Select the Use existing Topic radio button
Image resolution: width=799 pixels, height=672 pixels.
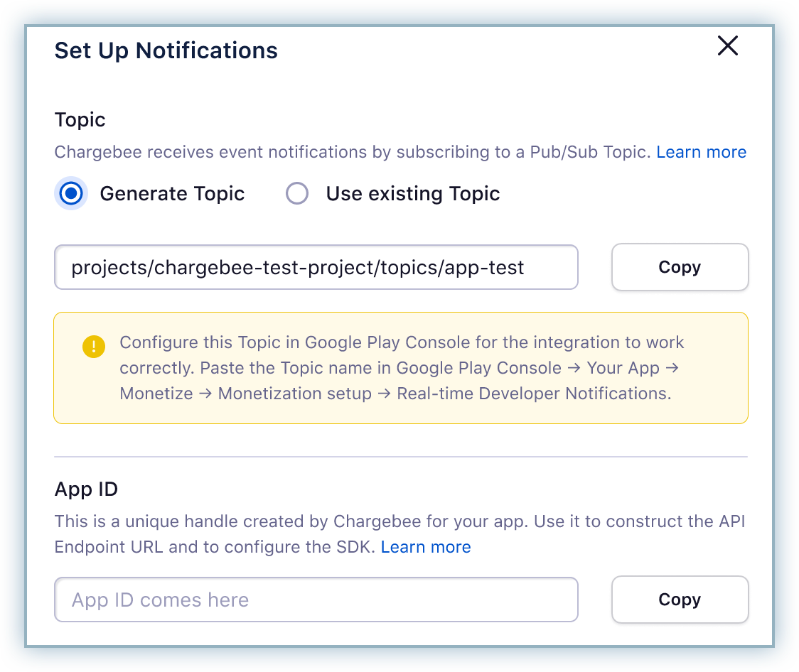click(x=296, y=194)
